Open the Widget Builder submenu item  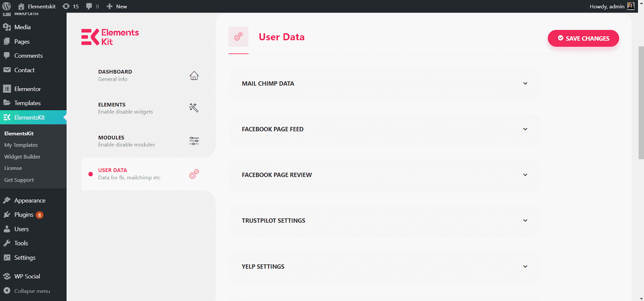pyautogui.click(x=22, y=157)
